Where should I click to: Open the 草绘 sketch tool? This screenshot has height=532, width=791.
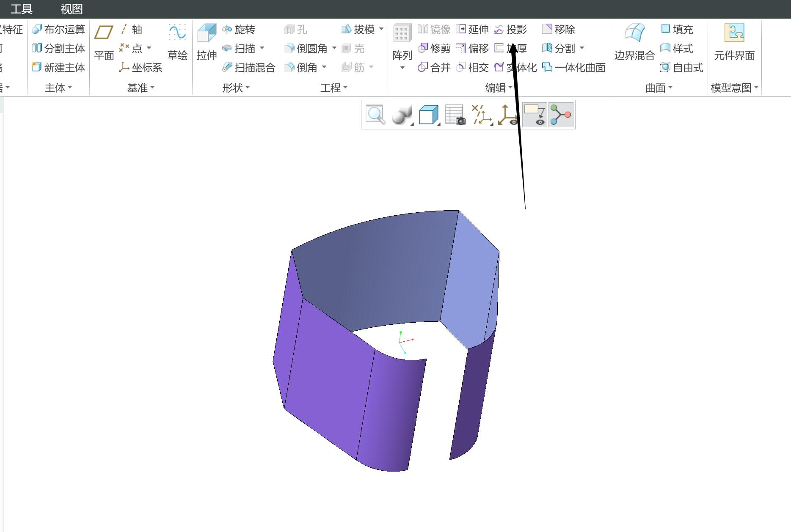[x=177, y=42]
